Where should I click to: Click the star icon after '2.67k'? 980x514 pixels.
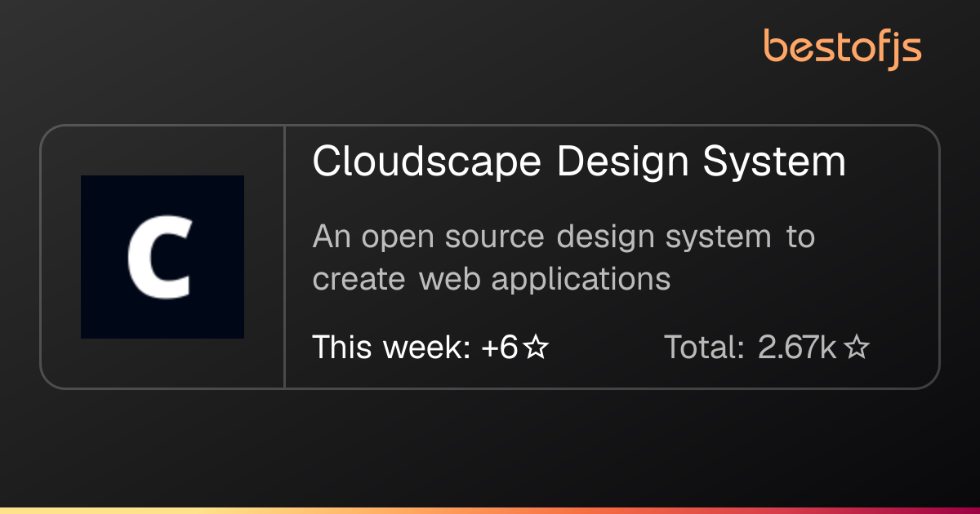pos(856,348)
